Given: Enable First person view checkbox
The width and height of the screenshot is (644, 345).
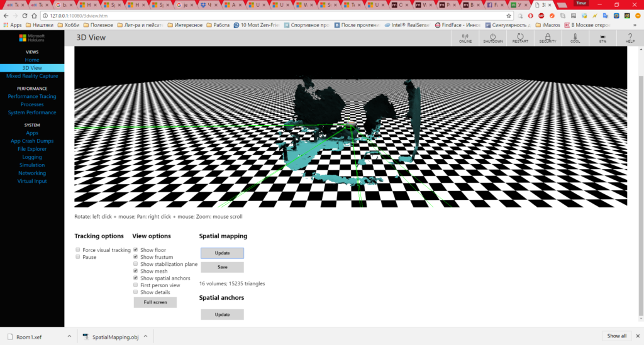Looking at the screenshot, I should click(136, 285).
